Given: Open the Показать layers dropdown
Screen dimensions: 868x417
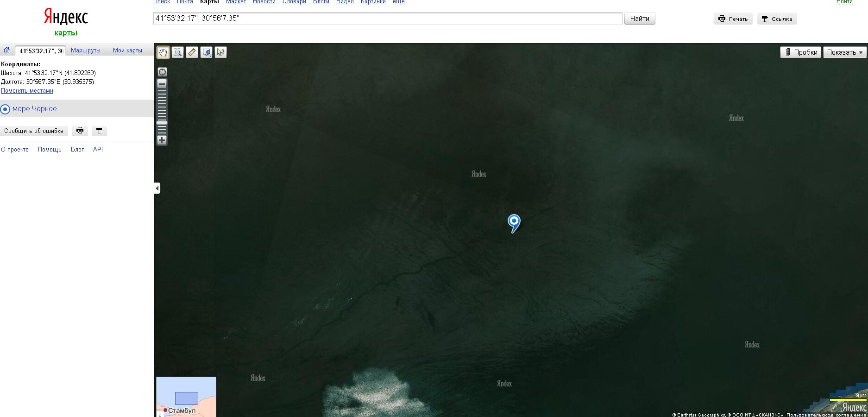Looking at the screenshot, I should 845,52.
